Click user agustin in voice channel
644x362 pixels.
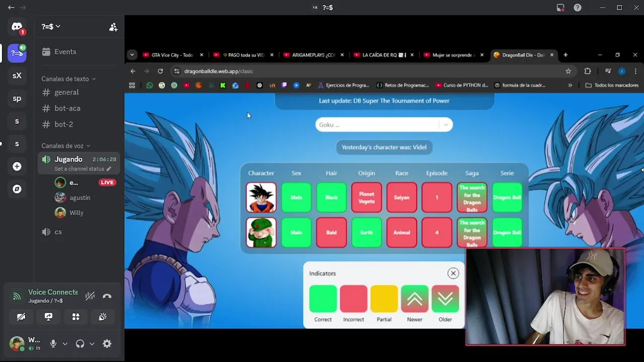coord(79,198)
